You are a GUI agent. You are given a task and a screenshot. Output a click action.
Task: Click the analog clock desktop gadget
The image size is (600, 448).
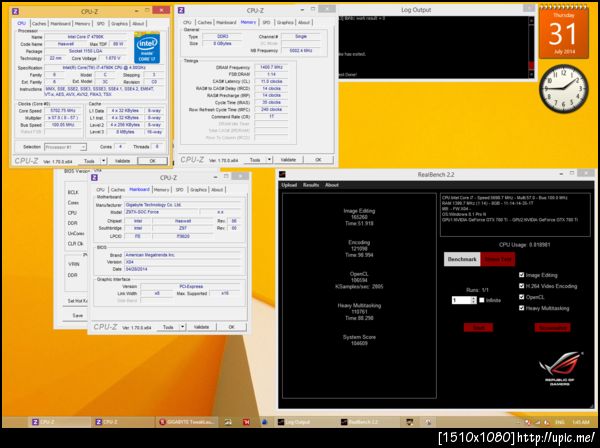point(564,89)
